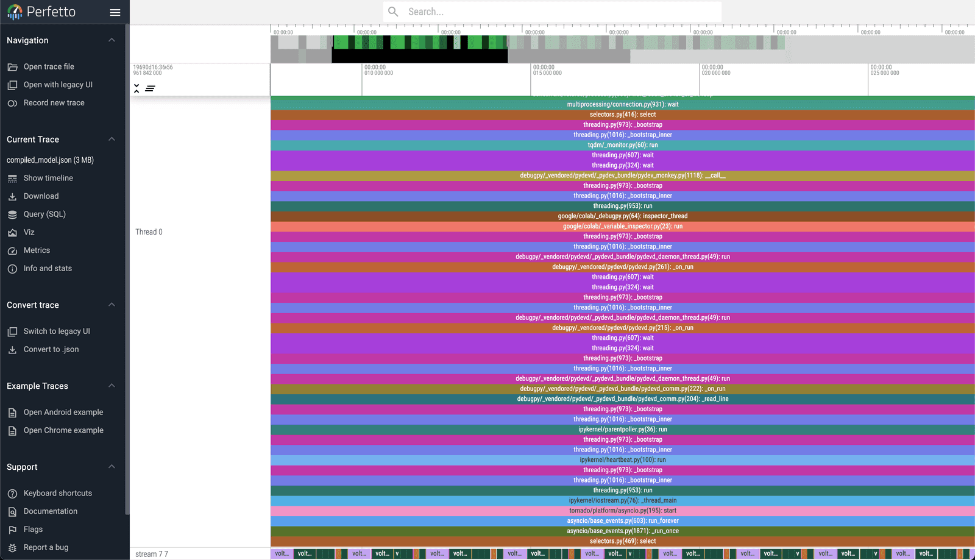Select selectors.py(416): select slice
The width and height of the screenshot is (975, 560).
pyautogui.click(x=623, y=115)
